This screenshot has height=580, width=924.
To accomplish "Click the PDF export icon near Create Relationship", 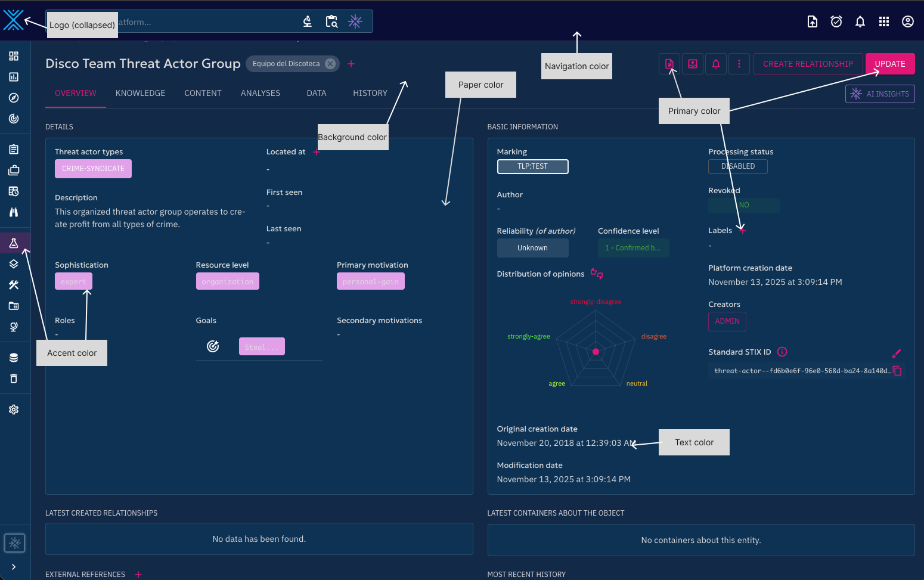I will click(669, 64).
